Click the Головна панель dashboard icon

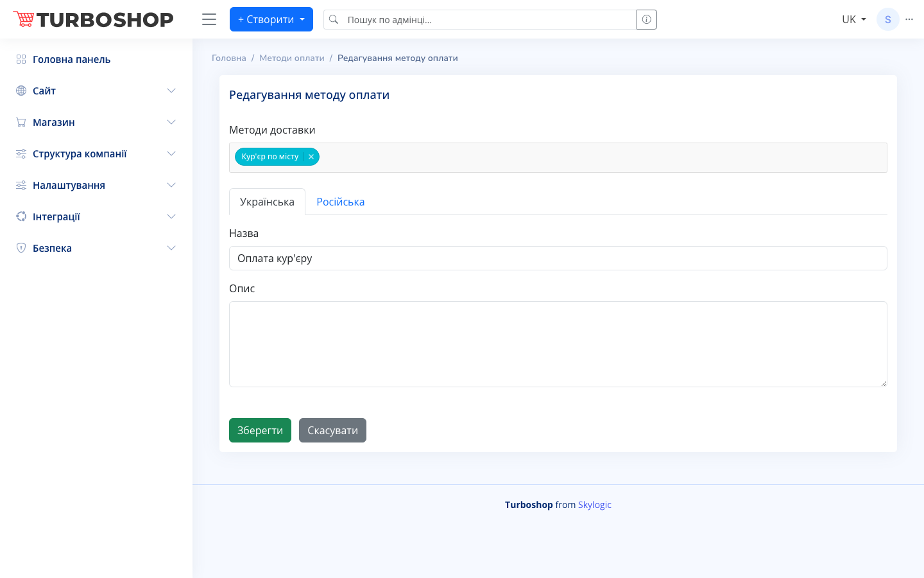tap(21, 59)
